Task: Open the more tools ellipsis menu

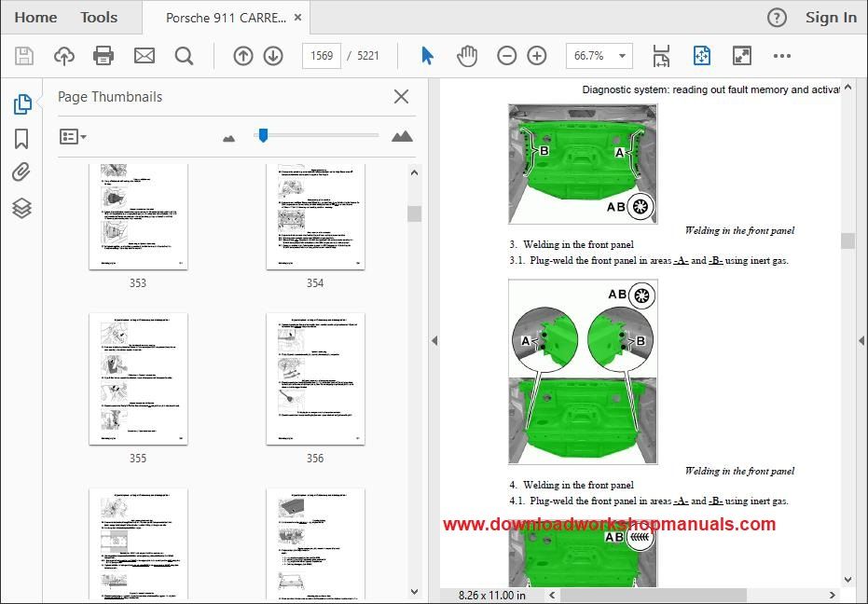Action: coord(781,56)
